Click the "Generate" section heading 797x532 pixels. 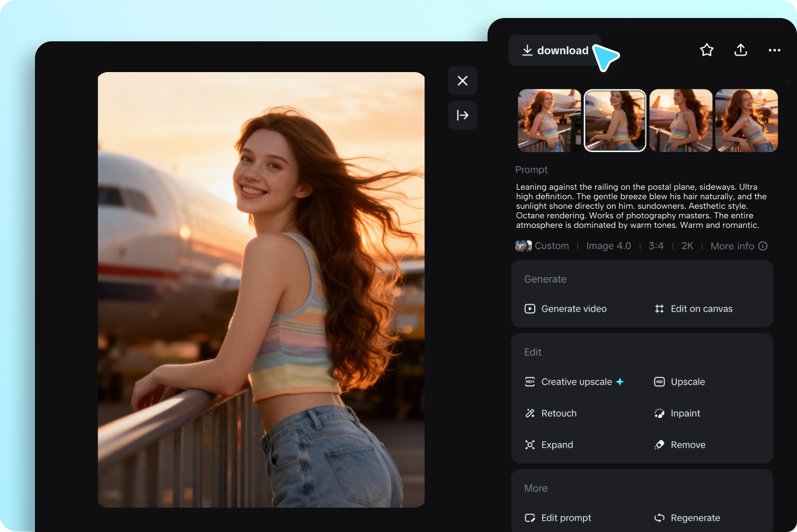pyautogui.click(x=545, y=279)
